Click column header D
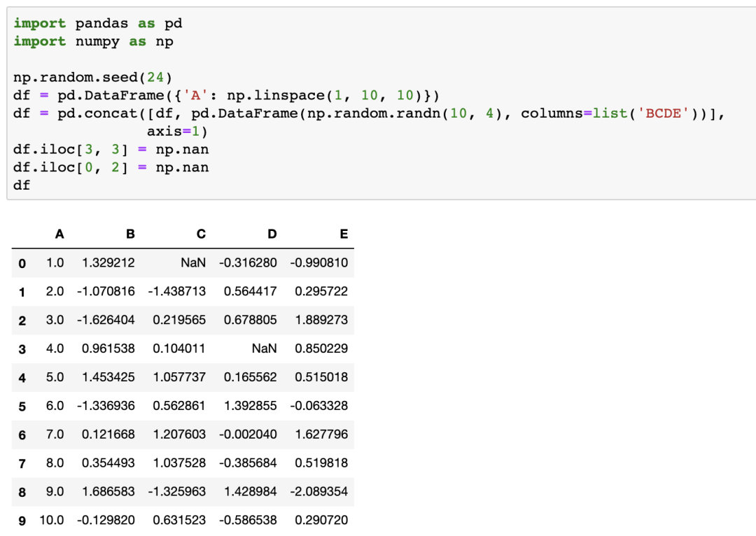This screenshot has width=756, height=536. (x=272, y=234)
